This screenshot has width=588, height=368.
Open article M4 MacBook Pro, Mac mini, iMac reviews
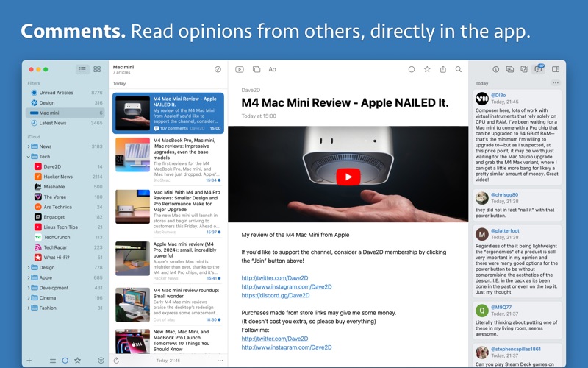click(x=168, y=160)
